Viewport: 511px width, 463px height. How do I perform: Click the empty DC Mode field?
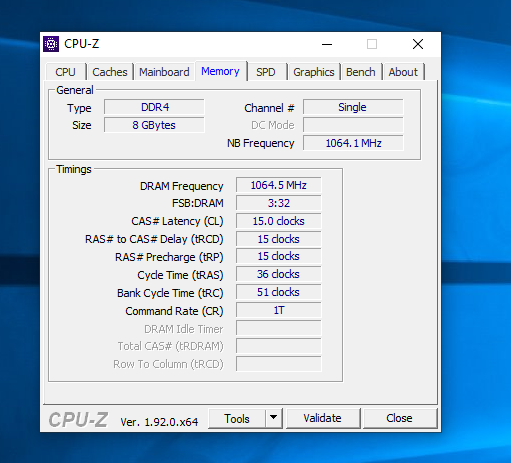pos(353,125)
